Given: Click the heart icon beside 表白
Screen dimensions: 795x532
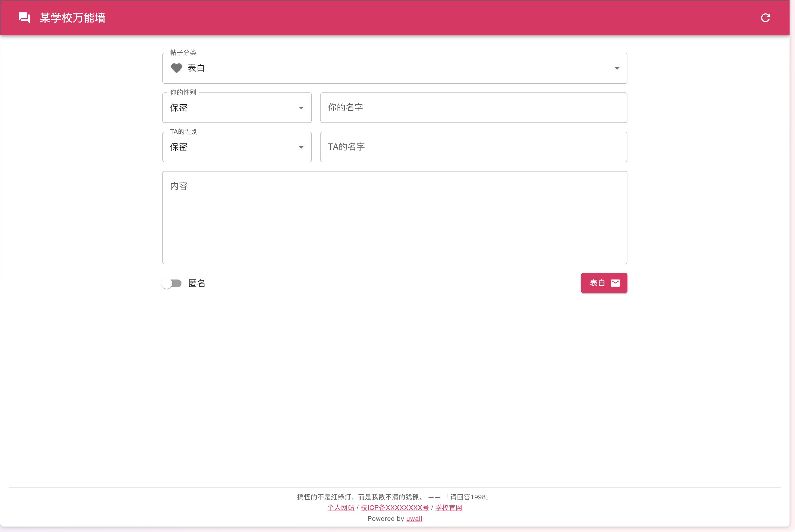Looking at the screenshot, I should click(176, 68).
